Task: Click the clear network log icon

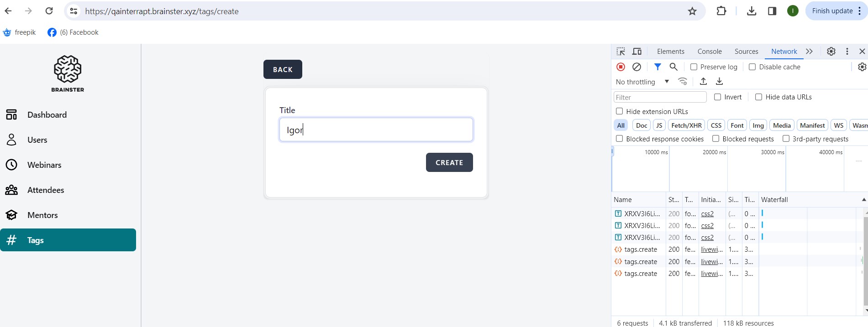Action: 637,67
